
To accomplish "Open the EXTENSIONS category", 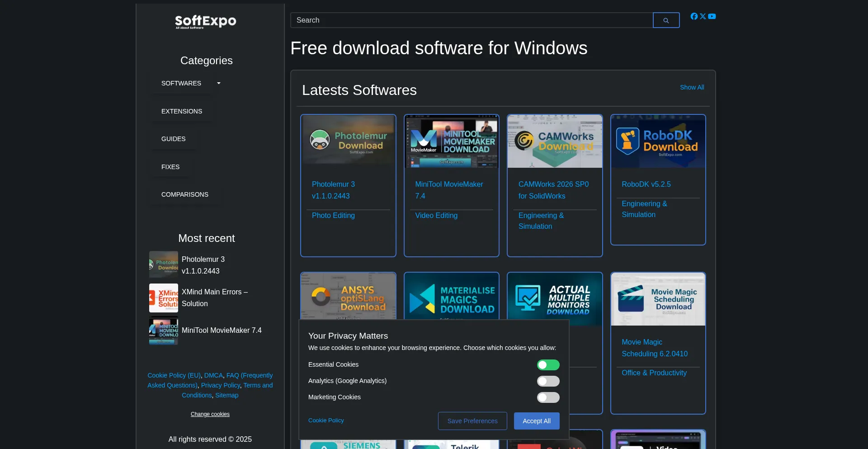I will [x=182, y=111].
